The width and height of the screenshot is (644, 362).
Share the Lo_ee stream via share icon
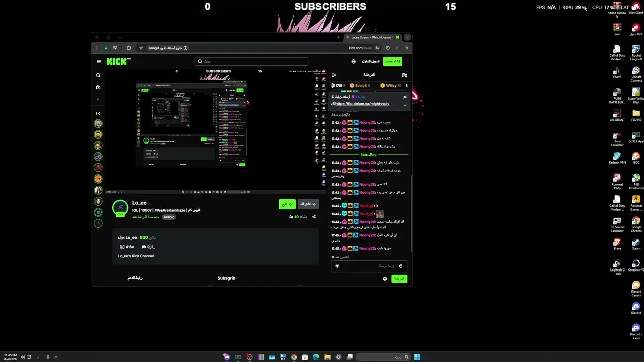[314, 217]
